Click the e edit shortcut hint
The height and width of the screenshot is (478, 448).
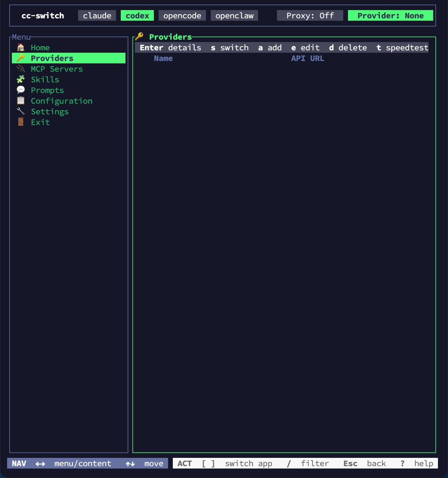305,47
